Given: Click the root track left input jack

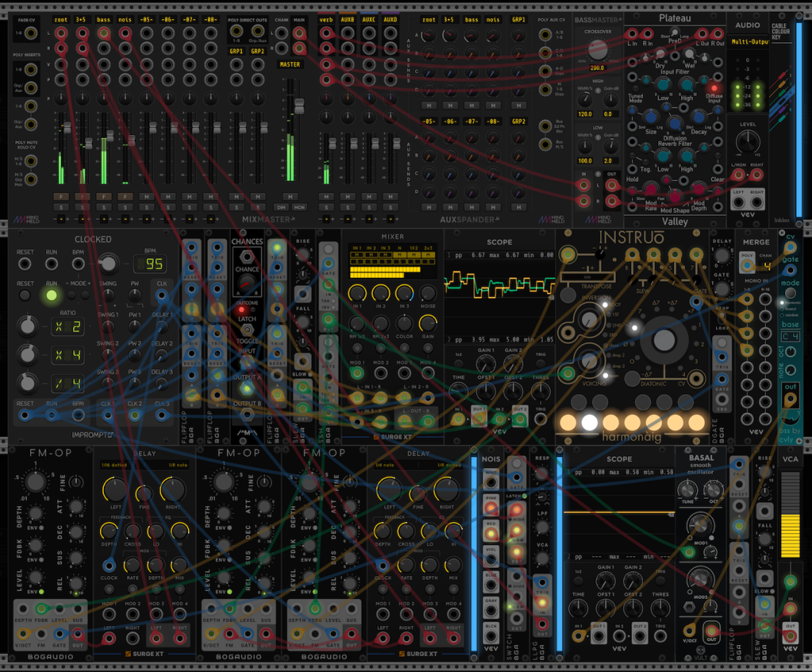Looking at the screenshot, I should coord(61,33).
